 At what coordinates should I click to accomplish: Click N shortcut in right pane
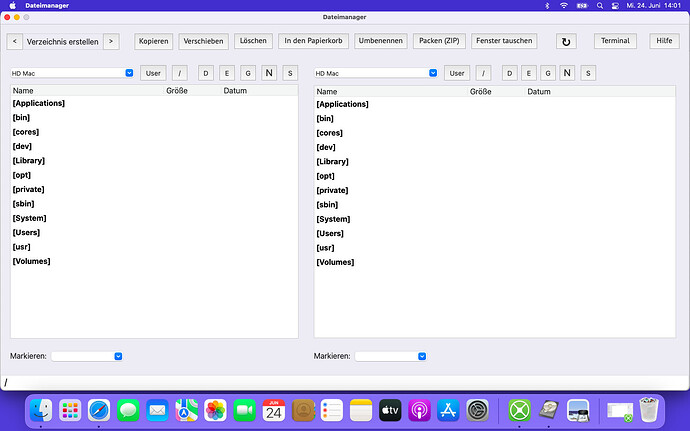click(567, 73)
